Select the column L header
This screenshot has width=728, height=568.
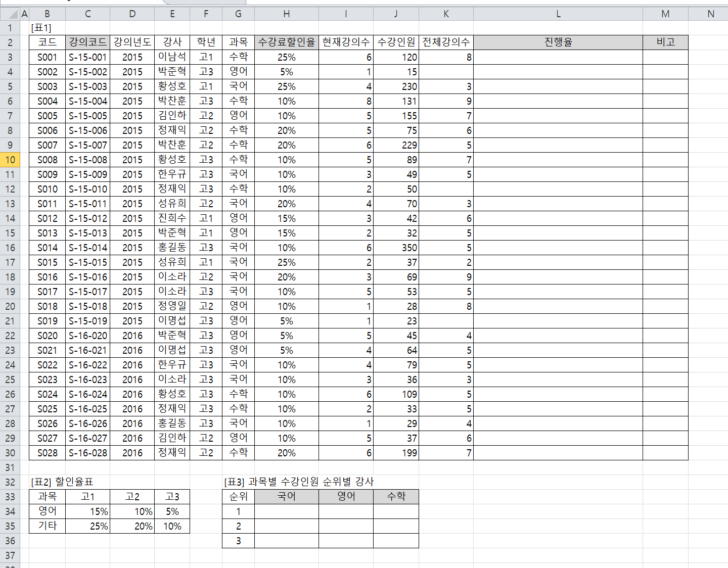(x=558, y=14)
